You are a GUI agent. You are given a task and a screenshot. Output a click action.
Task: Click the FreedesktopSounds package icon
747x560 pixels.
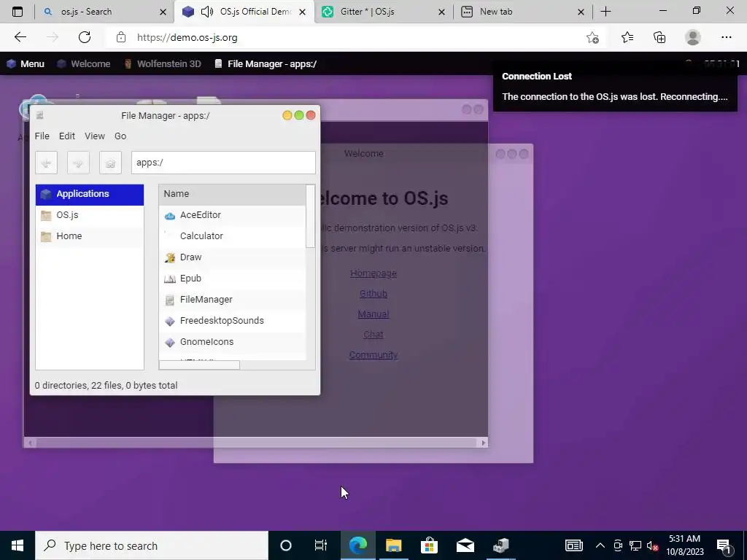click(169, 322)
